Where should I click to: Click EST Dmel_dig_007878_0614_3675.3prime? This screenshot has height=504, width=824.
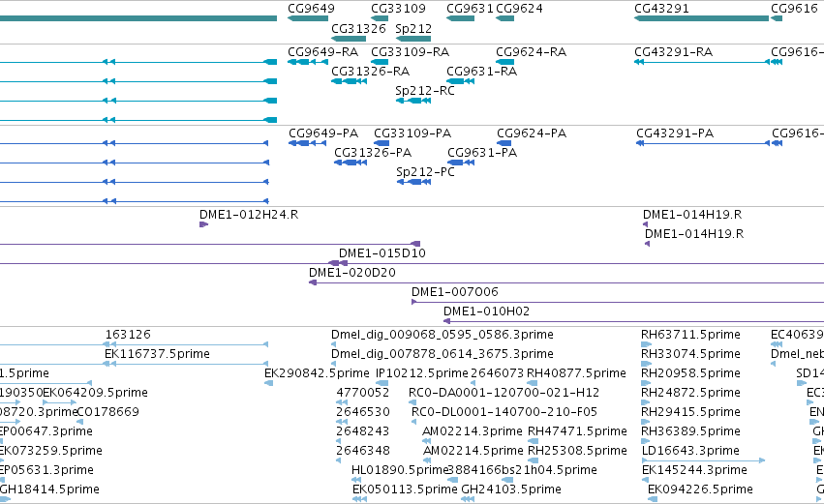point(442,354)
